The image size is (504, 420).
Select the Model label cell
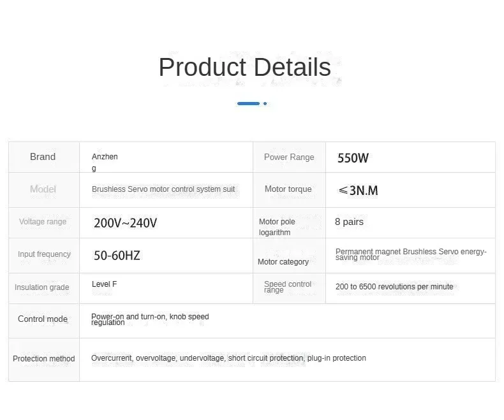(x=43, y=189)
